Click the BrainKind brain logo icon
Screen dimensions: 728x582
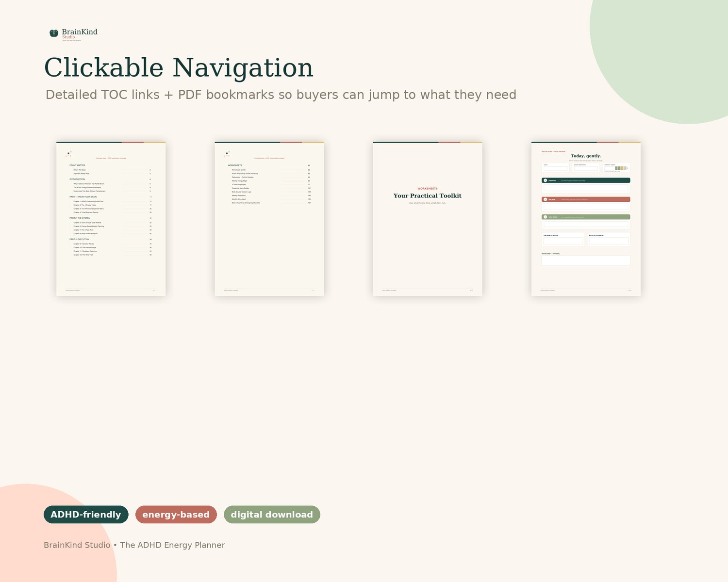(x=54, y=33)
